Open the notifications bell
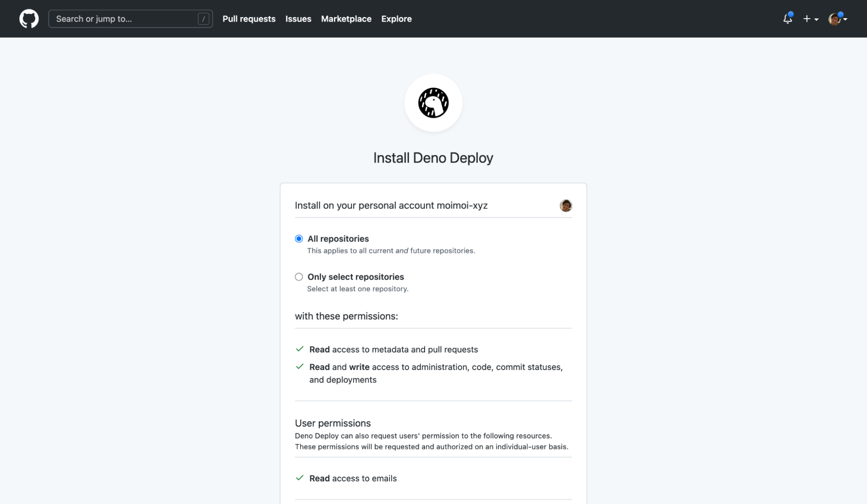 (x=787, y=19)
